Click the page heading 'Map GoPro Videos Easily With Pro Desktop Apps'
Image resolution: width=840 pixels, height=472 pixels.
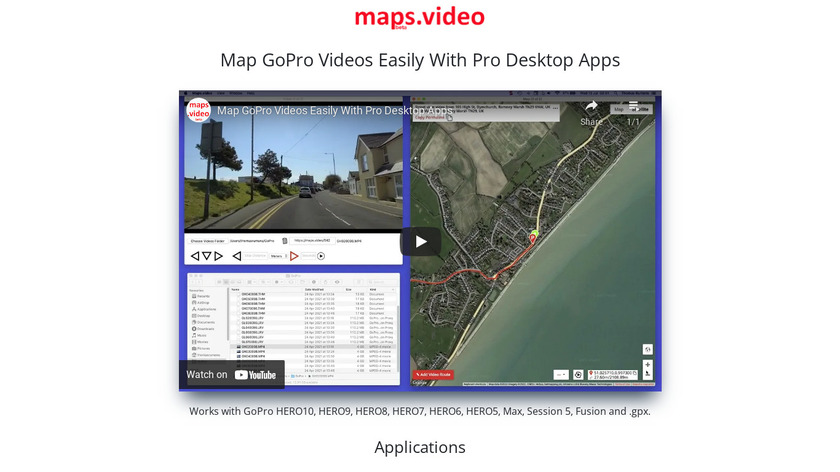pyautogui.click(x=420, y=60)
